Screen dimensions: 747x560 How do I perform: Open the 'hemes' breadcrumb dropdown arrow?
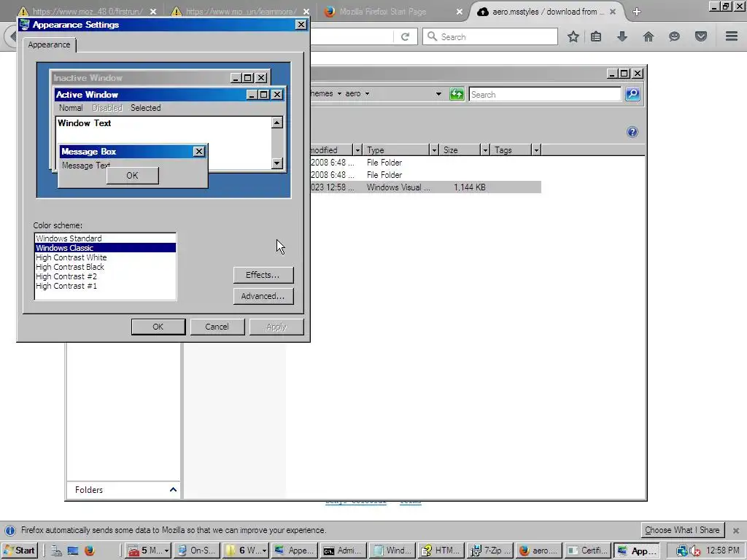tap(340, 94)
